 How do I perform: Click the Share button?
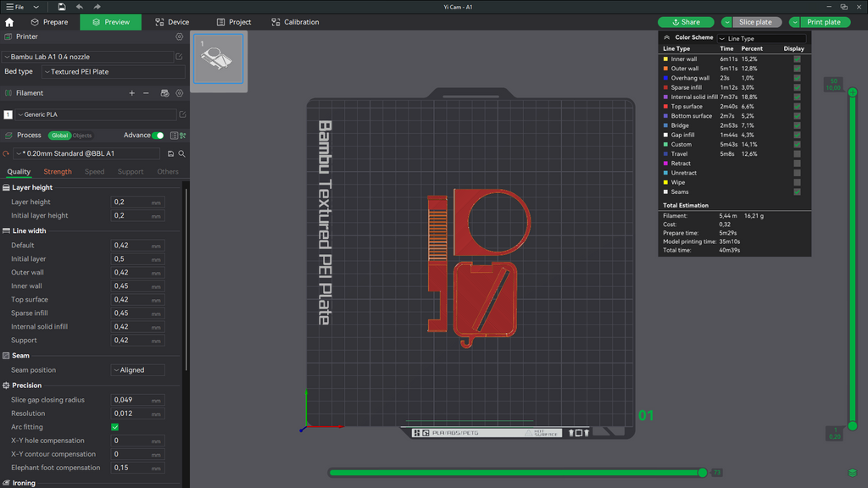[686, 22]
